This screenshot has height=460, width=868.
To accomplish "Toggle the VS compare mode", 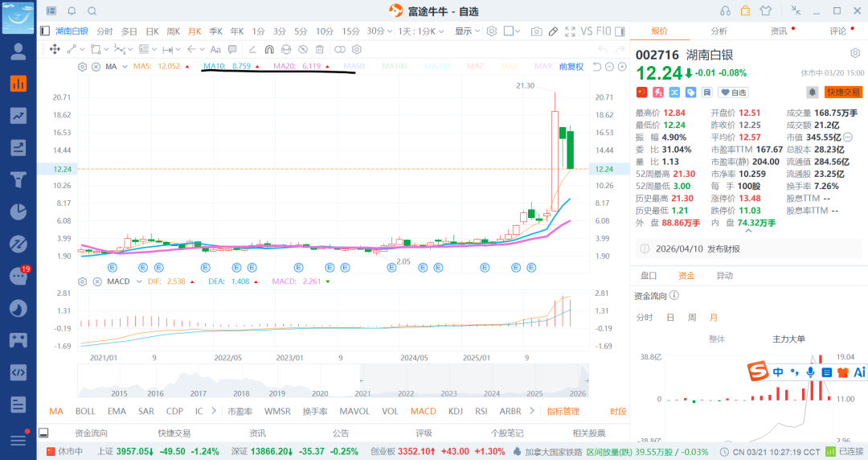I will coord(586,31).
